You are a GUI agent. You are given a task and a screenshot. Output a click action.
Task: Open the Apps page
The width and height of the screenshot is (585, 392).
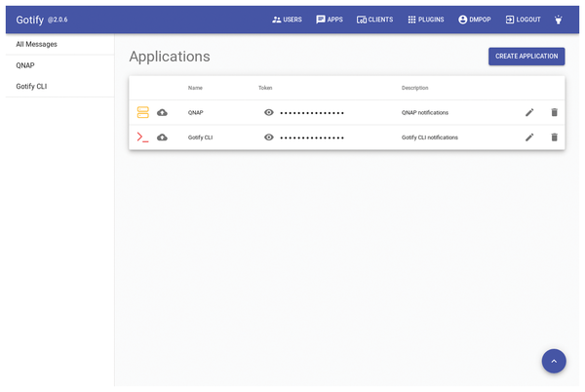click(x=330, y=20)
